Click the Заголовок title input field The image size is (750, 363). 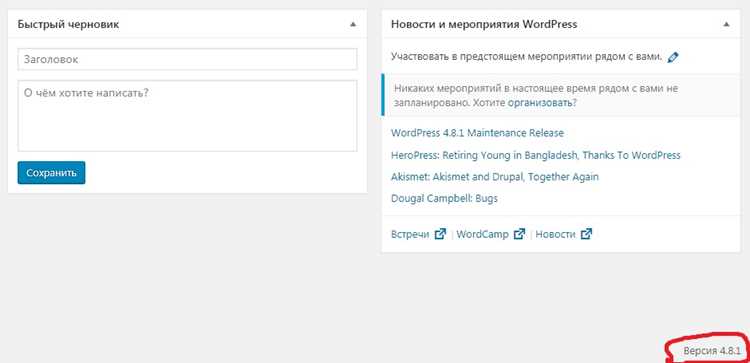[x=188, y=59]
